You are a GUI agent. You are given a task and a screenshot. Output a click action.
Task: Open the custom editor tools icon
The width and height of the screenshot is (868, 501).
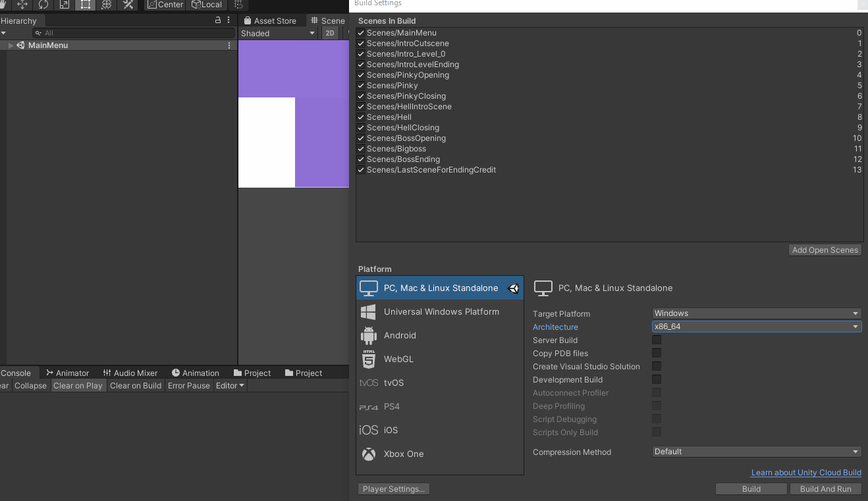click(128, 5)
